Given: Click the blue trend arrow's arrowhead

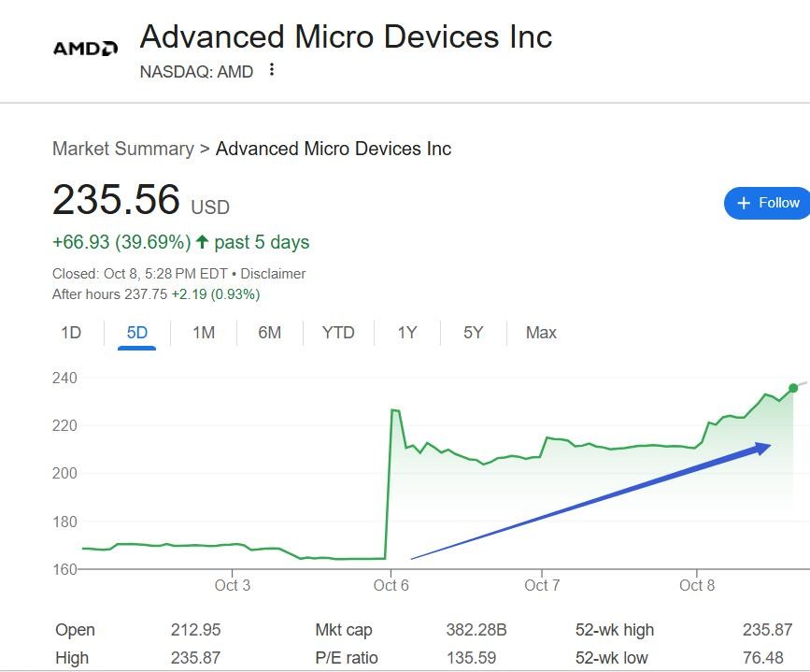Looking at the screenshot, I should 762,448.
